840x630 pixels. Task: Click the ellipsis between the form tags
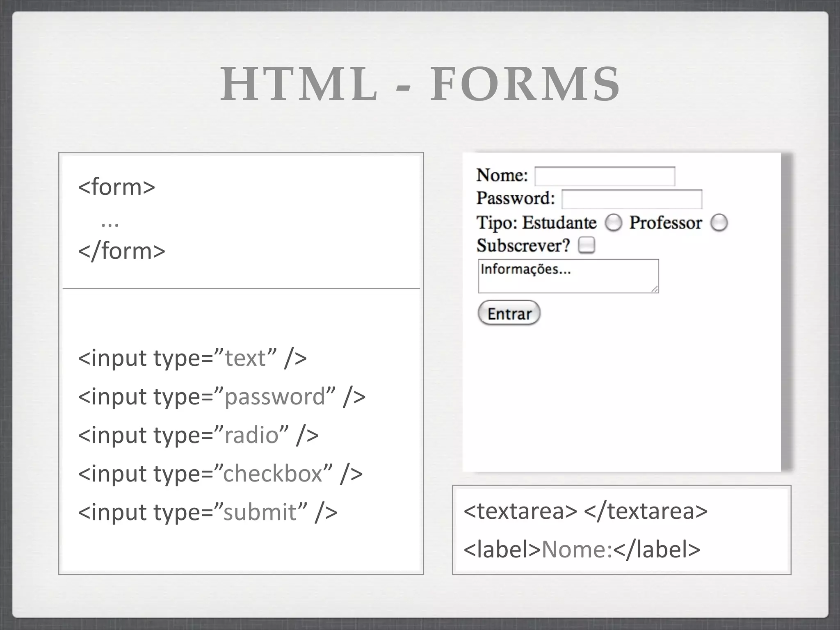pyautogui.click(x=110, y=225)
